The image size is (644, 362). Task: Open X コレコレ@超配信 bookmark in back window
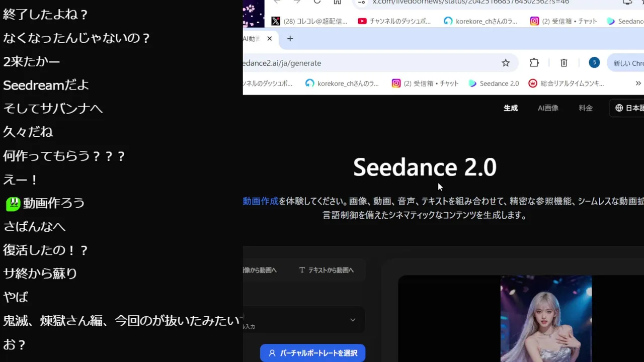(x=309, y=21)
